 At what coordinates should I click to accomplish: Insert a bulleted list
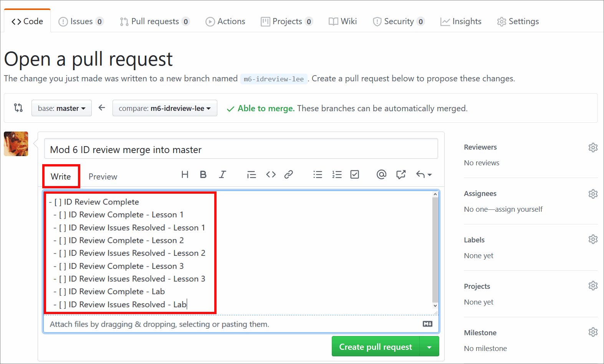point(318,175)
